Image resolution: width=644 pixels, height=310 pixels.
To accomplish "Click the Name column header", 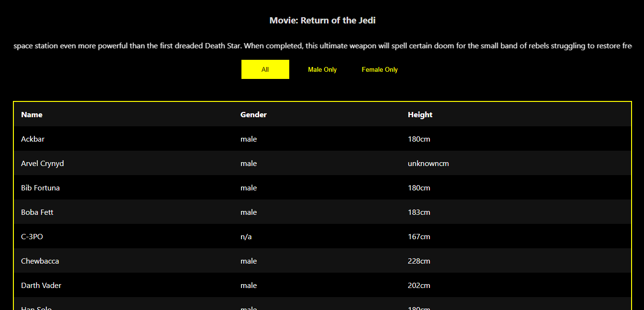I will tap(32, 114).
